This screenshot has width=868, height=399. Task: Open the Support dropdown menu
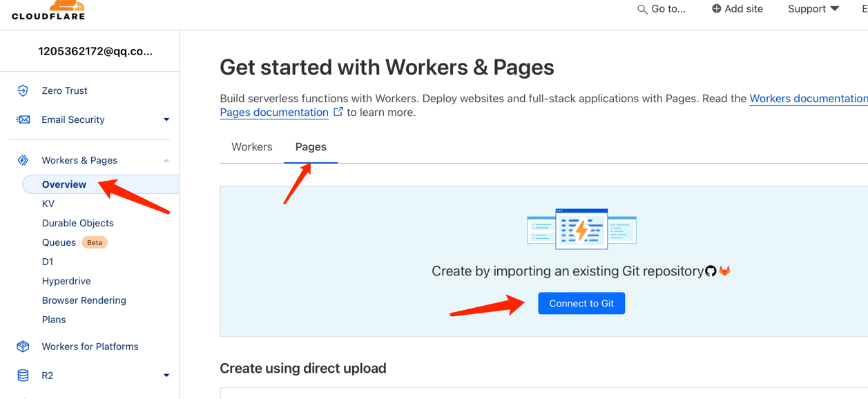[813, 9]
